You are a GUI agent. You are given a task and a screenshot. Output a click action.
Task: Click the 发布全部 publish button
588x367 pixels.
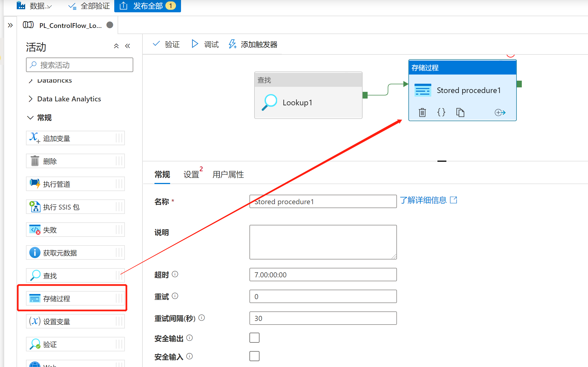(147, 6)
